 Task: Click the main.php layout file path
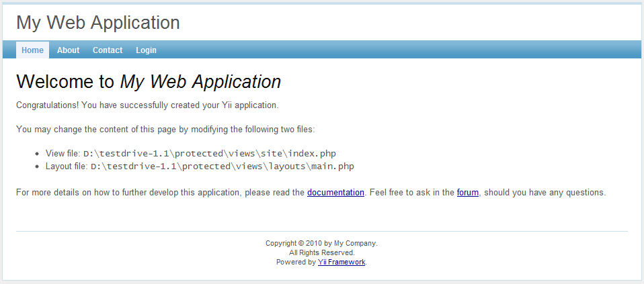(x=222, y=167)
